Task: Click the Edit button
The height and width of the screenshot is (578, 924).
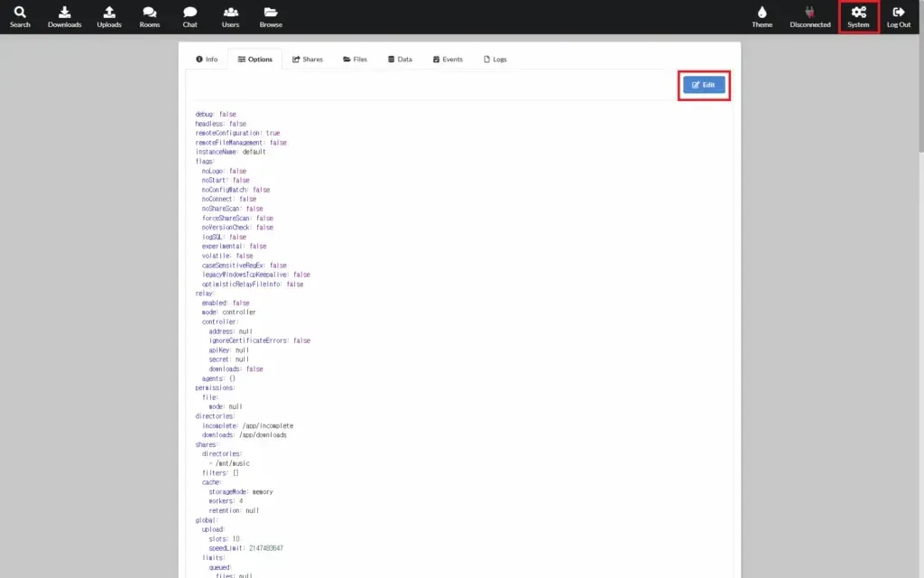Action: [x=704, y=84]
